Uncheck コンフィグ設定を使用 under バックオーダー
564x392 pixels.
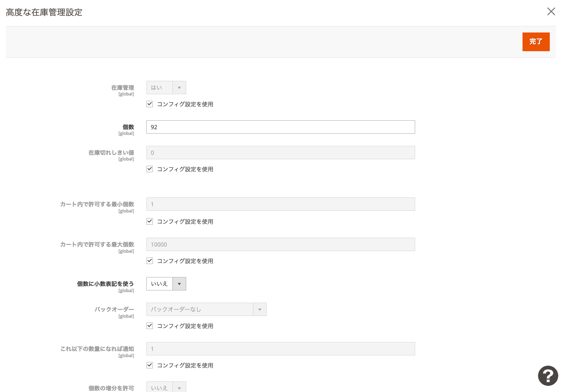pyautogui.click(x=149, y=325)
